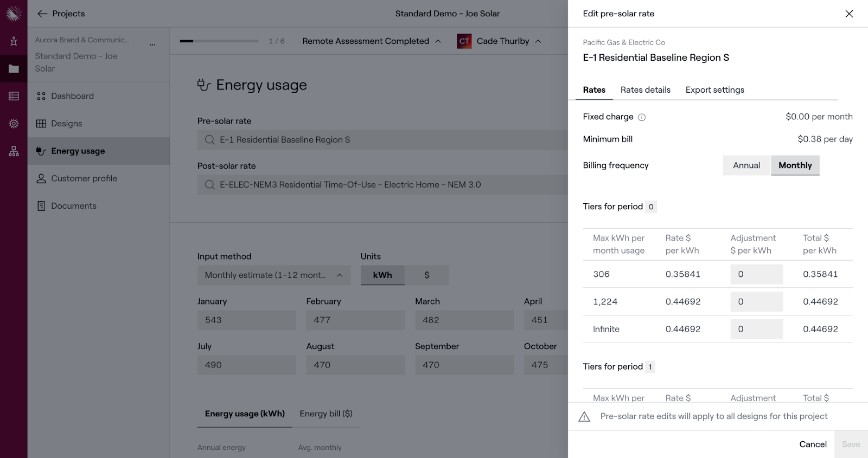The height and width of the screenshot is (458, 868).
Task: Click the adjustment field for 306 kWh tier
Action: click(x=756, y=274)
